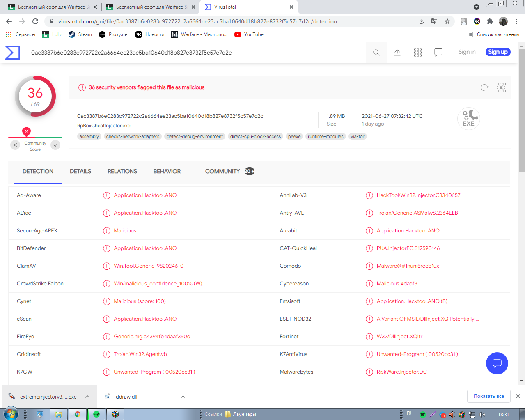Click the reanalyze file refresh icon
Image resolution: width=525 pixels, height=420 pixels.
point(484,87)
